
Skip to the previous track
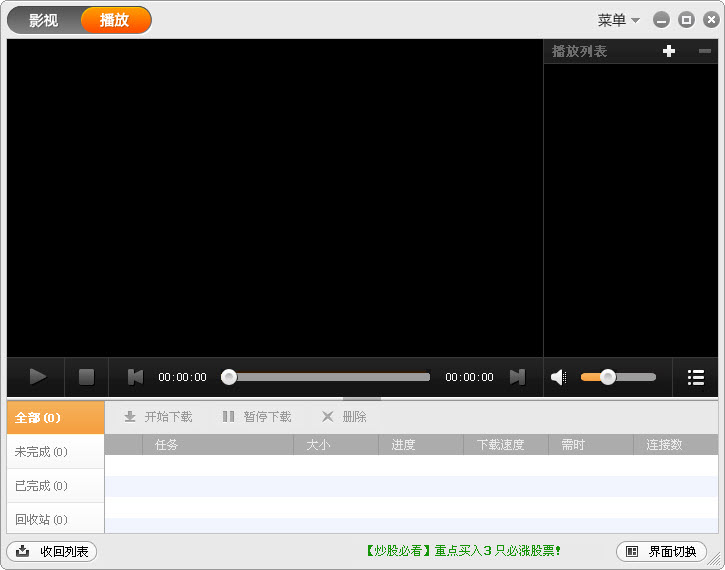click(135, 377)
